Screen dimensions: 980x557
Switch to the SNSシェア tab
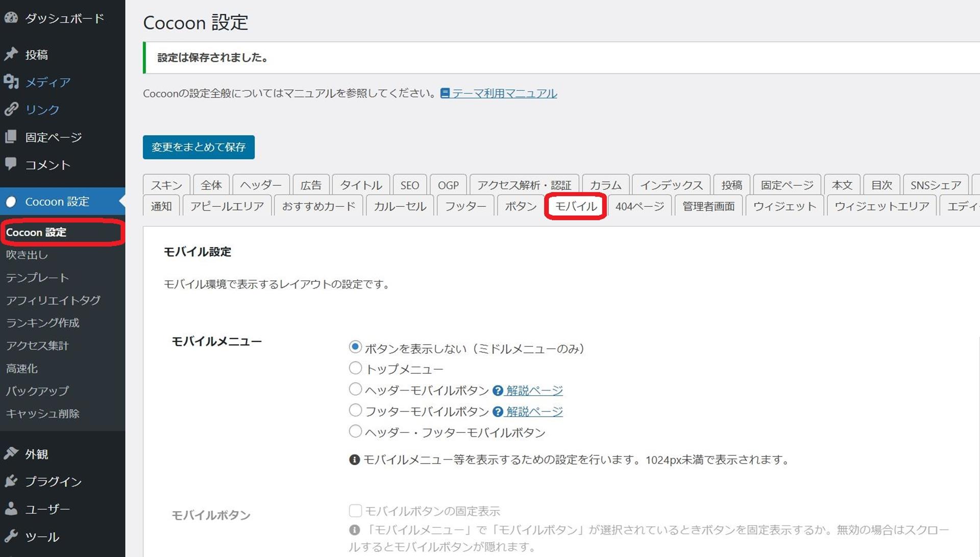tap(936, 185)
